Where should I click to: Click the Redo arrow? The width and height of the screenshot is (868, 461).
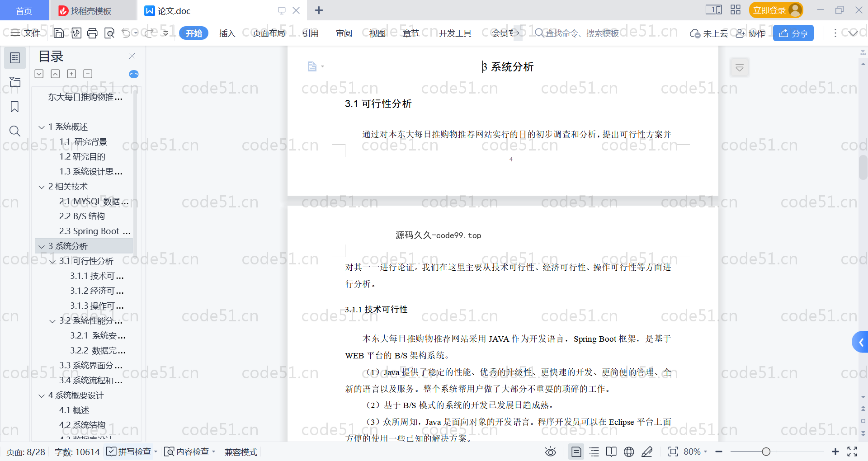(149, 33)
